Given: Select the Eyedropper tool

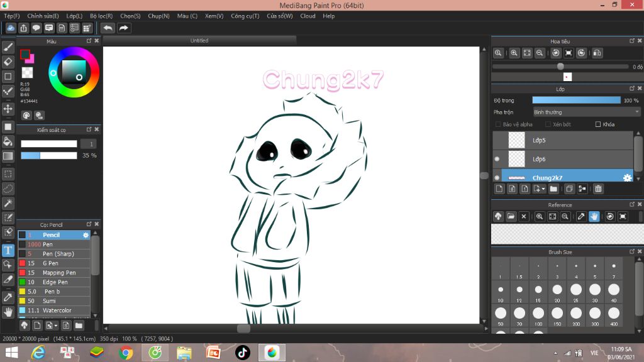Looking at the screenshot, I should click(x=8, y=297).
